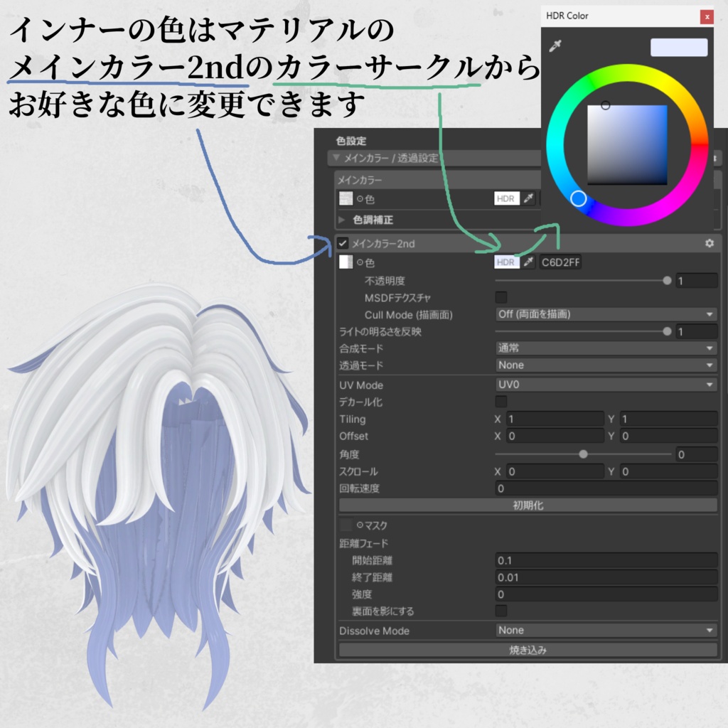
Task: Open the HDR color field of メインカラー2nd
Action: click(x=506, y=262)
